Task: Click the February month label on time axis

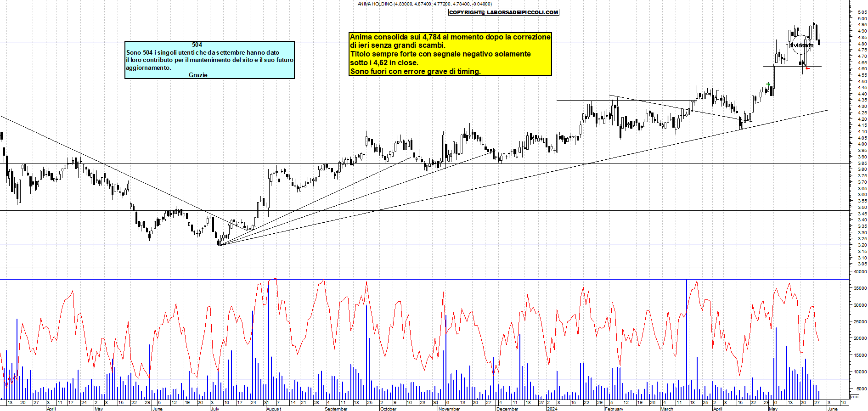Action: [x=614, y=409]
